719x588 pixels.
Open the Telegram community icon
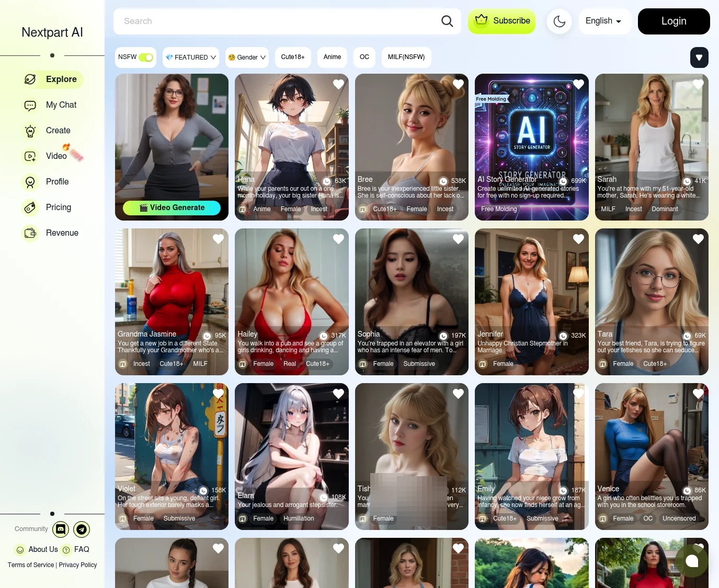[x=82, y=529]
